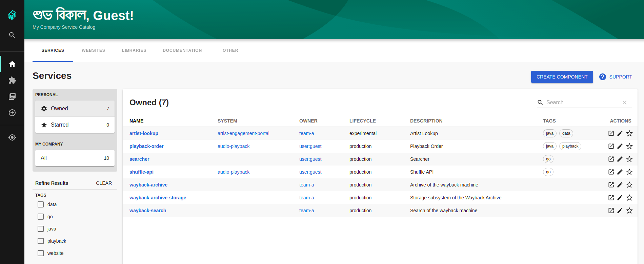This screenshot has width=644, height=264.
Task: Click the sidebar create plus-circle icon
Action: 12,113
